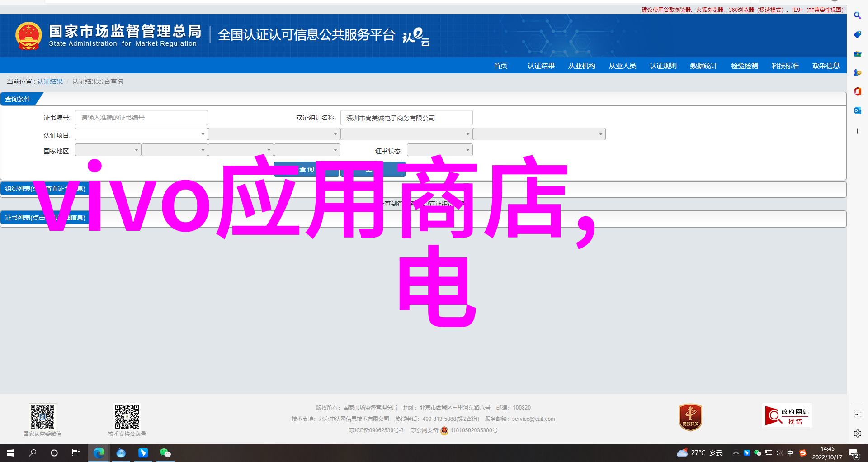Open 从业人员 navigation menu item
The width and height of the screenshot is (868, 462).
click(x=623, y=66)
